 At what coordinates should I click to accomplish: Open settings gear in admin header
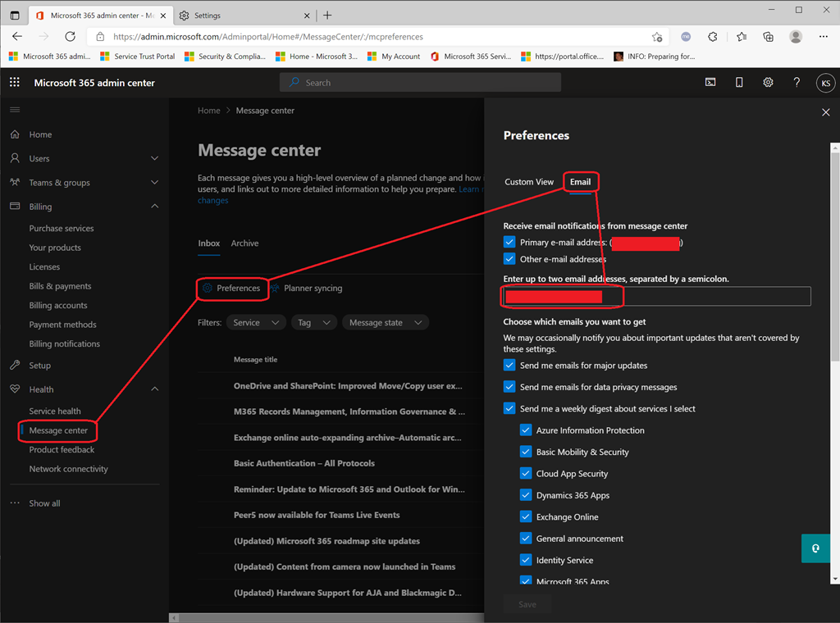(768, 83)
